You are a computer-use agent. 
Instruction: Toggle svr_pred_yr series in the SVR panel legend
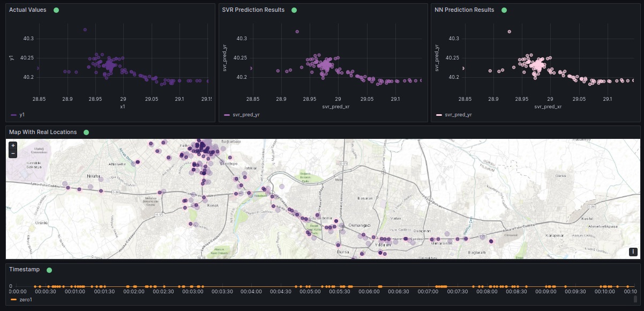pyautogui.click(x=246, y=115)
